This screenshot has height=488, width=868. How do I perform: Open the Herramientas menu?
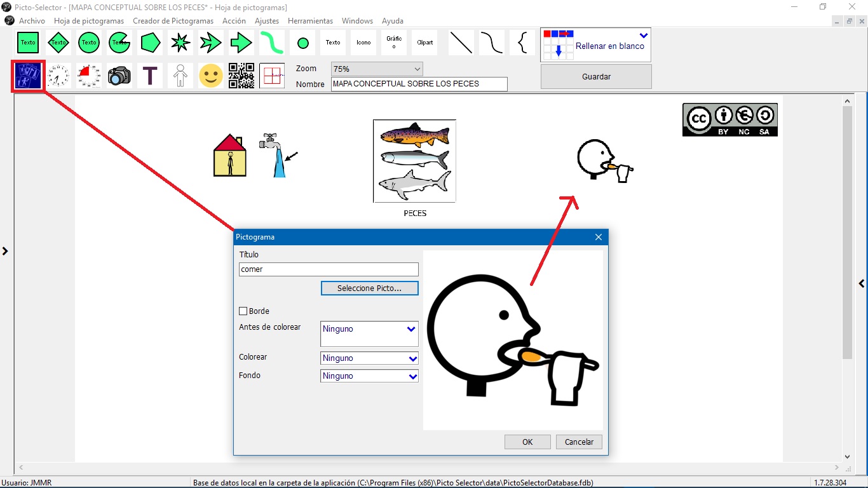[x=310, y=20]
